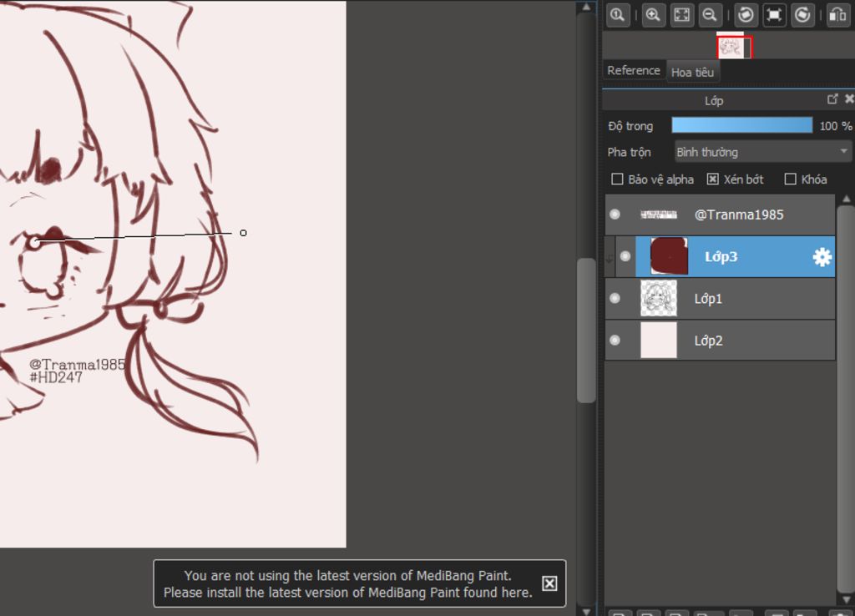Rotate canvas view clockwise

[x=802, y=15]
